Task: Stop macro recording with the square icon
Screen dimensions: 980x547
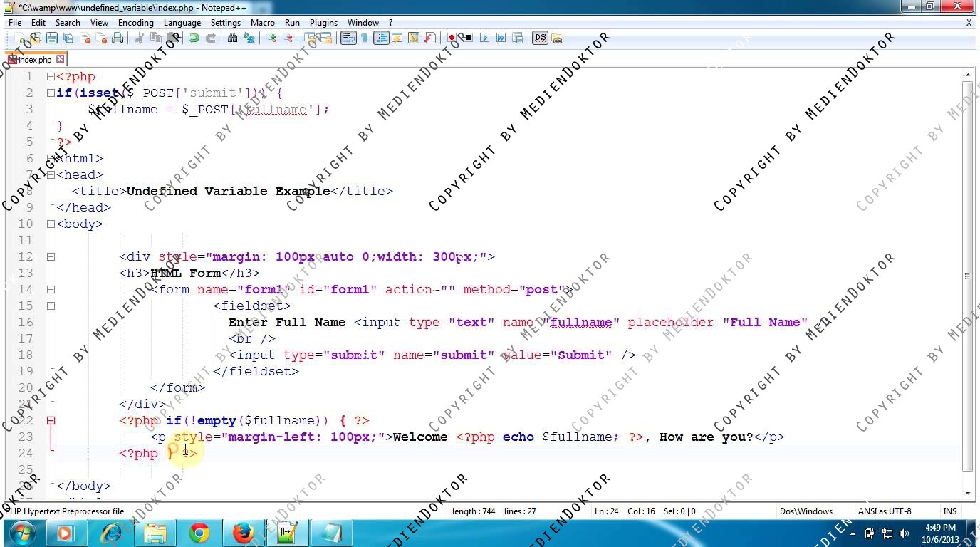Action: (x=468, y=38)
